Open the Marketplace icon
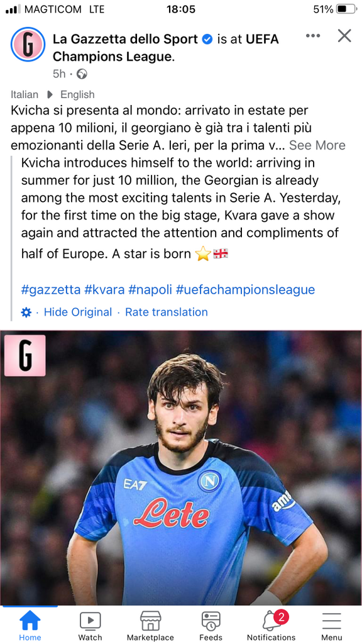Screen dimensions: 362x644 click(x=150, y=626)
